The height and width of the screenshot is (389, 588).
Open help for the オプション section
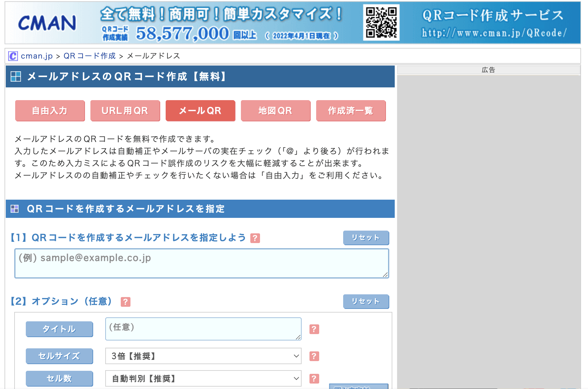[126, 302]
